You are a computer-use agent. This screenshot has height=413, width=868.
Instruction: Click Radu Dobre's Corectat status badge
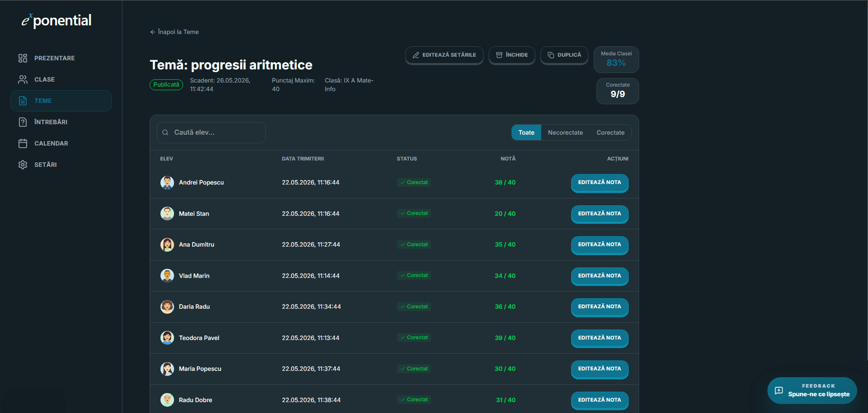[414, 400]
